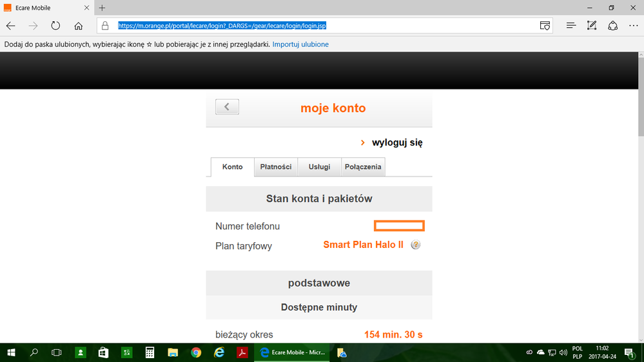Click the Make a Web Note icon
Viewport: 644px width, 362px height.
pos(591,26)
